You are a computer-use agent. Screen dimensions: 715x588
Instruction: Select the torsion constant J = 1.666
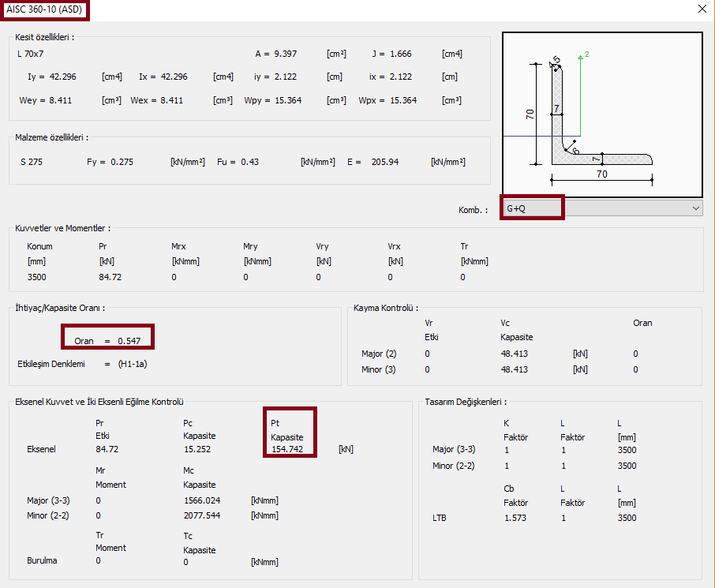click(x=400, y=54)
